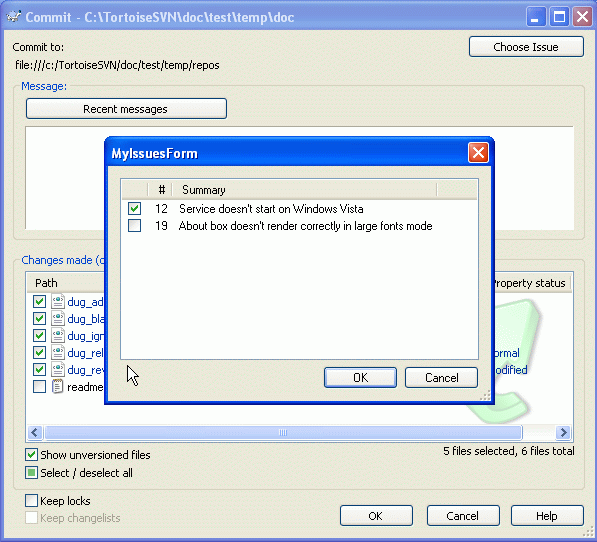Click the left arrow of file list scrollbar
This screenshot has height=542, width=597.
[35, 432]
